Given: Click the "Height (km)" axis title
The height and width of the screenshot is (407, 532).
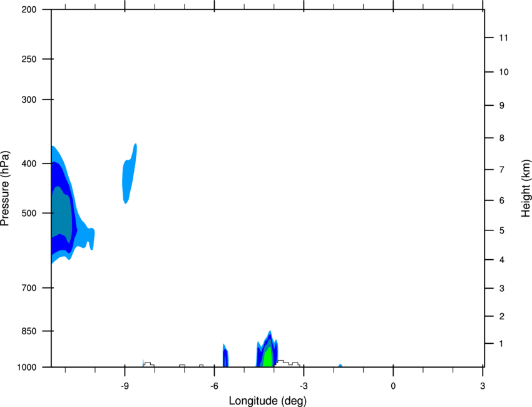Looking at the screenshot, I should 526,188.
